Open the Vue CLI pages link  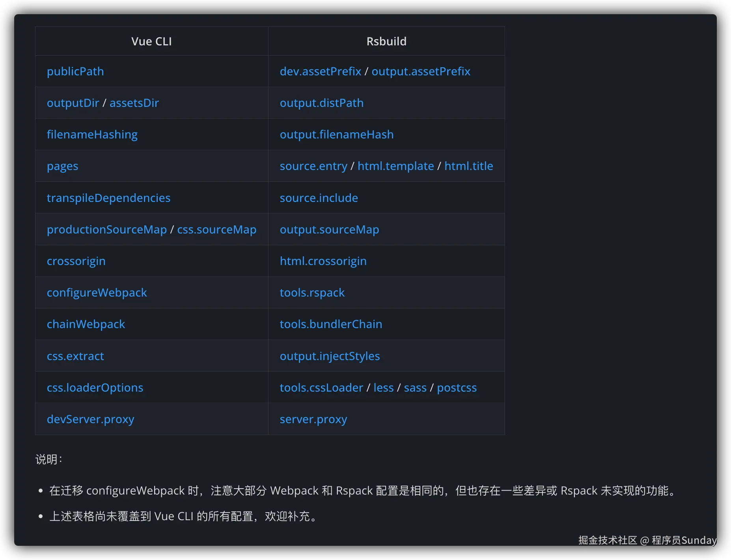(x=63, y=166)
